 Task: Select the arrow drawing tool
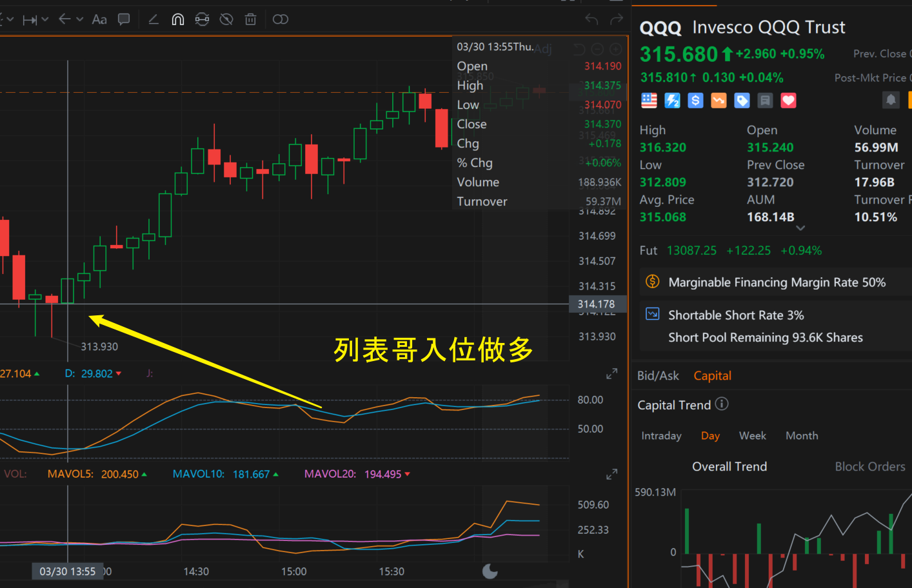click(64, 19)
